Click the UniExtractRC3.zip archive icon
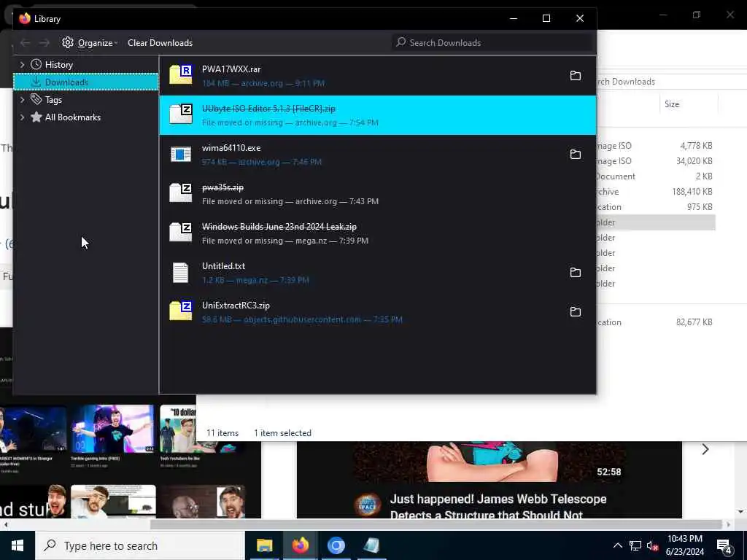Image resolution: width=747 pixels, height=560 pixels. pyautogui.click(x=181, y=311)
